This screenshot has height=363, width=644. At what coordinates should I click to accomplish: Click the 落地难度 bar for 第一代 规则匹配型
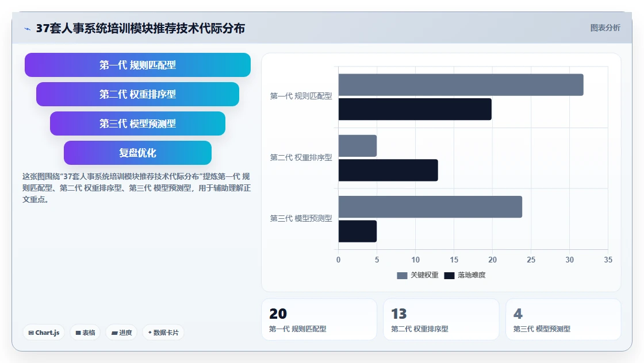pos(415,109)
